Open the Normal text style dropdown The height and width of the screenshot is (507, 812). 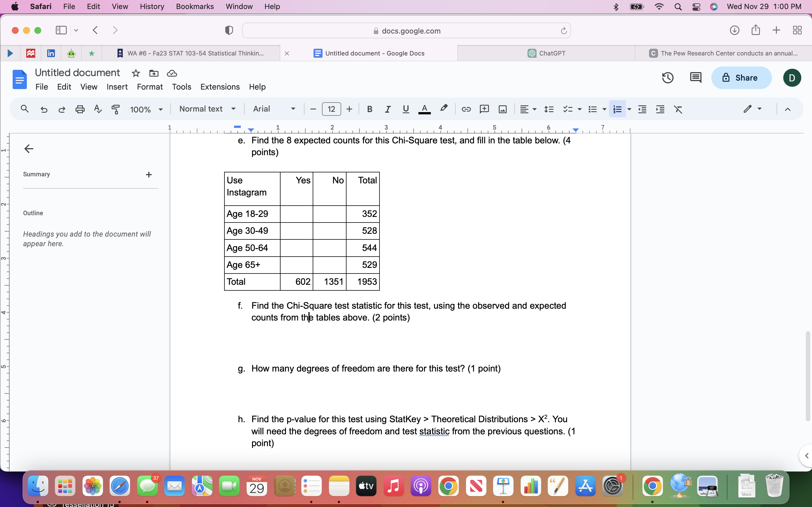coord(207,109)
